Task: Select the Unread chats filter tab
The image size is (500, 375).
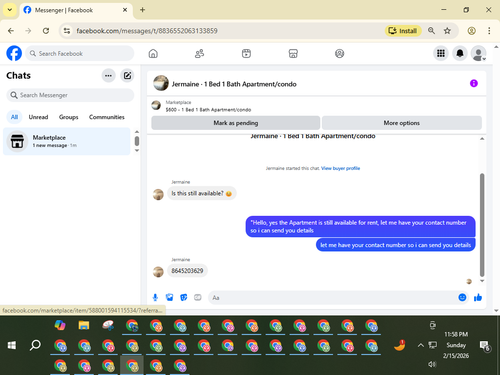Action: click(x=38, y=117)
